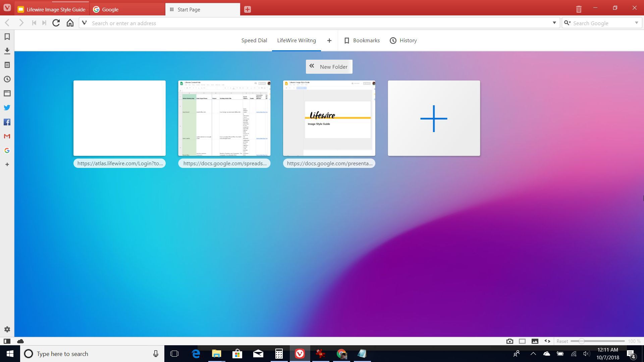Select the Start Page tab
This screenshot has height=362, width=644.
203,9
